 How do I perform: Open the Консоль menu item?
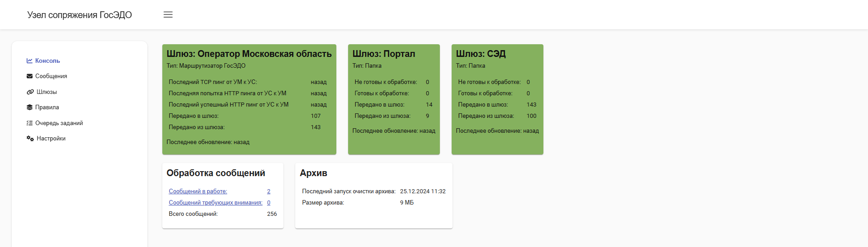(47, 61)
